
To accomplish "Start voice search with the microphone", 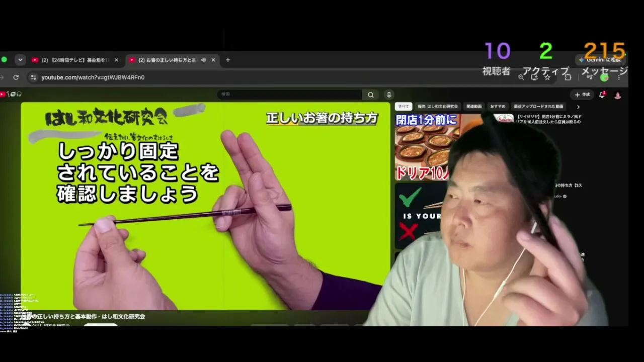I will [x=389, y=95].
